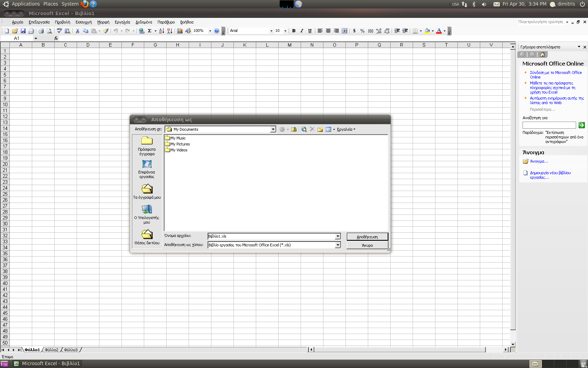
Task: Go to Desktop (Επιφάνεια εργασίας) in places bar
Action: 147,169
